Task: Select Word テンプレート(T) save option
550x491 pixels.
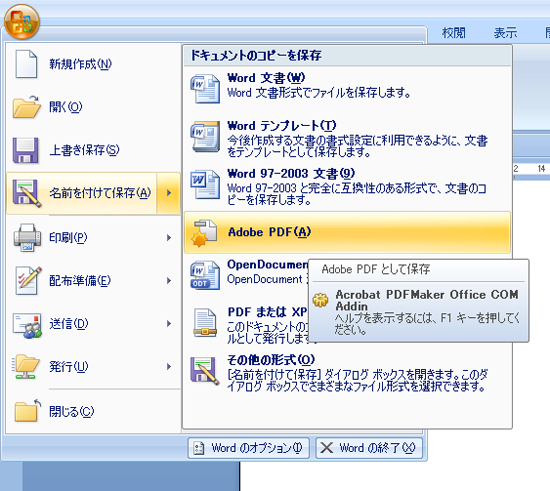Action: click(x=347, y=139)
